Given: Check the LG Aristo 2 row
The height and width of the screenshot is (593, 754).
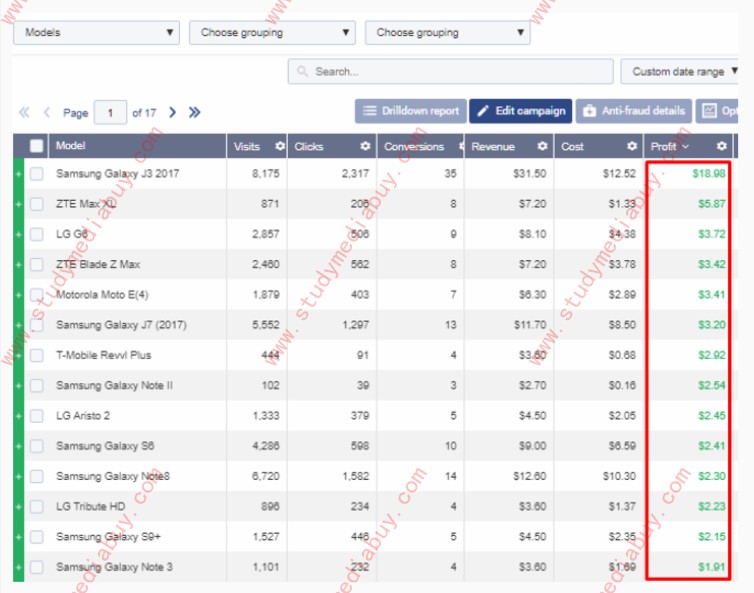Looking at the screenshot, I should pos(37,416).
